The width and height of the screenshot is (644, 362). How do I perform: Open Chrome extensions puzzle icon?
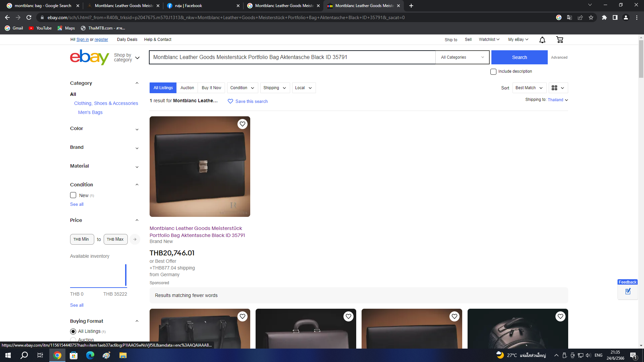tap(604, 17)
